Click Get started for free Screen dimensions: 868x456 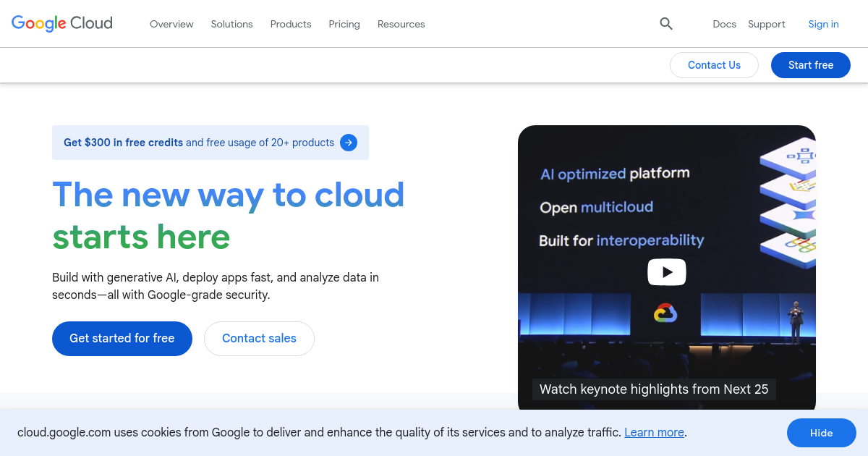pyautogui.click(x=122, y=339)
